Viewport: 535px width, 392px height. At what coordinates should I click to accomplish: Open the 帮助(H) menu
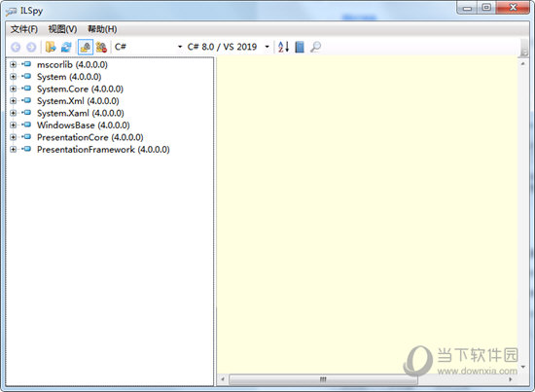click(102, 29)
